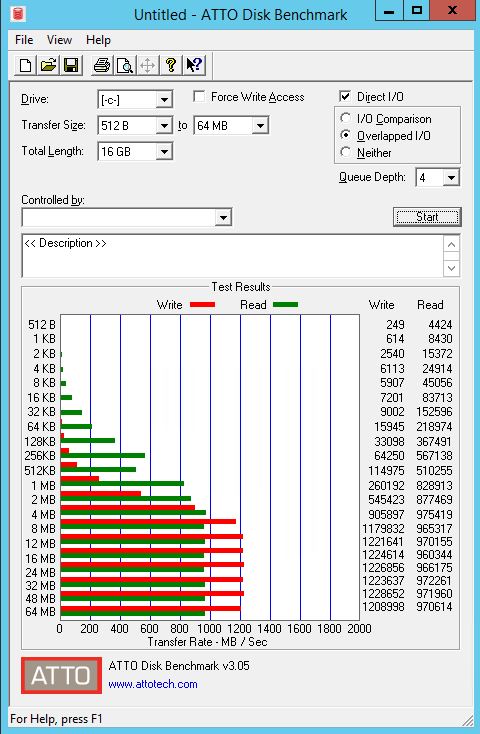Click the 512 B row label in results

point(42,324)
